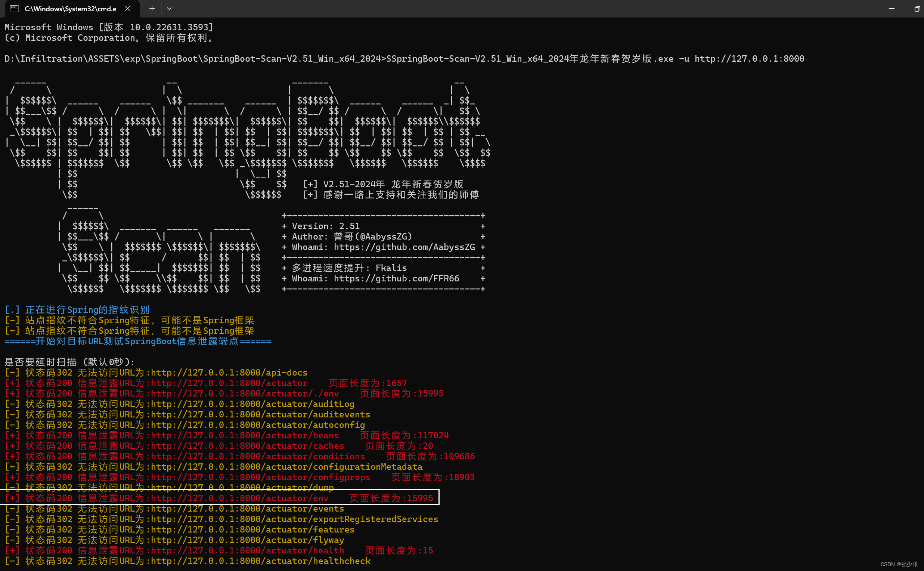Click the /actuator/healthcheck result line
This screenshot has width=924, height=571.
187,561
